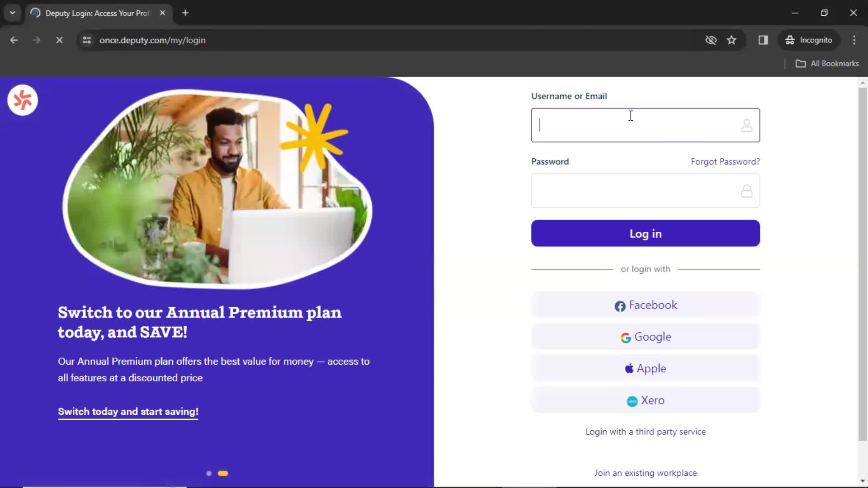Click the browser bookmarks star icon

click(731, 40)
